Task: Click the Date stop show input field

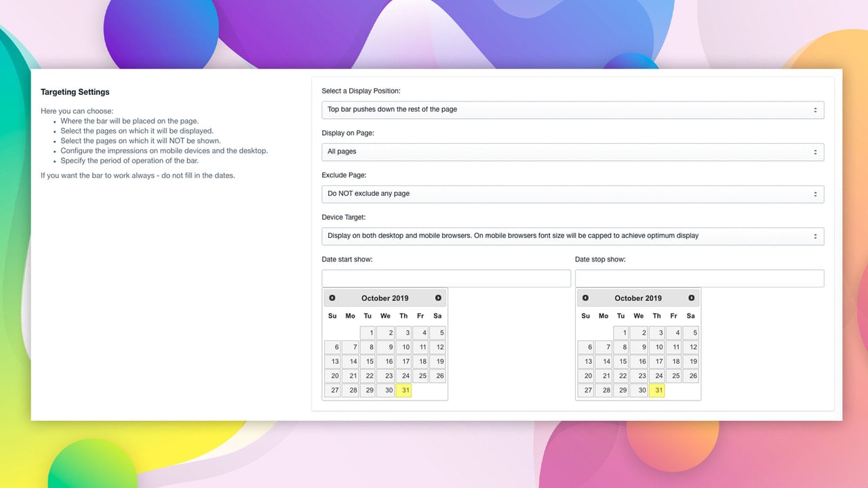Action: click(699, 278)
